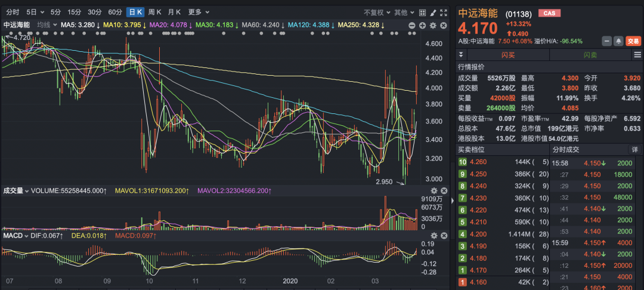This screenshot has width=644, height=290.
Task: Open main chart indicator settings gear
Action: [x=433, y=25]
